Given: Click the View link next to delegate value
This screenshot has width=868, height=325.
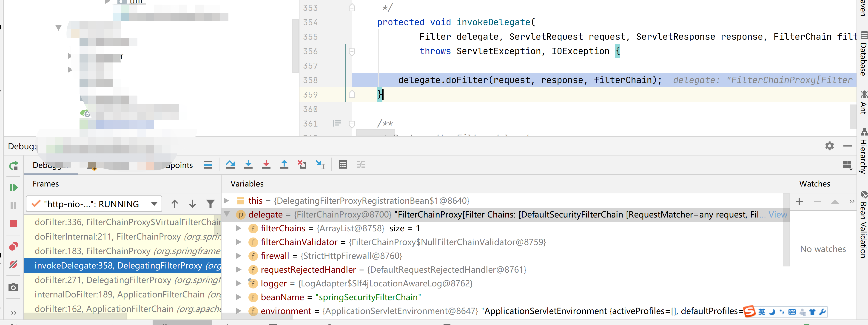Looking at the screenshot, I should point(778,215).
